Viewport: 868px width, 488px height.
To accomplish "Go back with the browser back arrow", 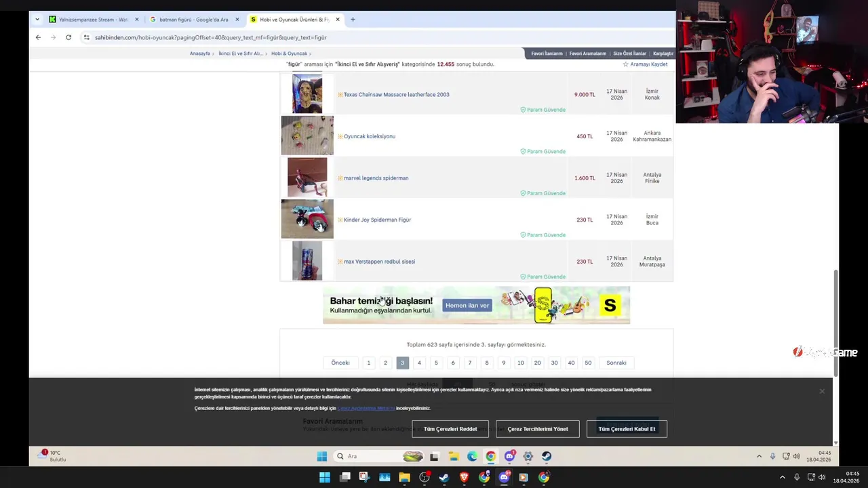I will (38, 37).
